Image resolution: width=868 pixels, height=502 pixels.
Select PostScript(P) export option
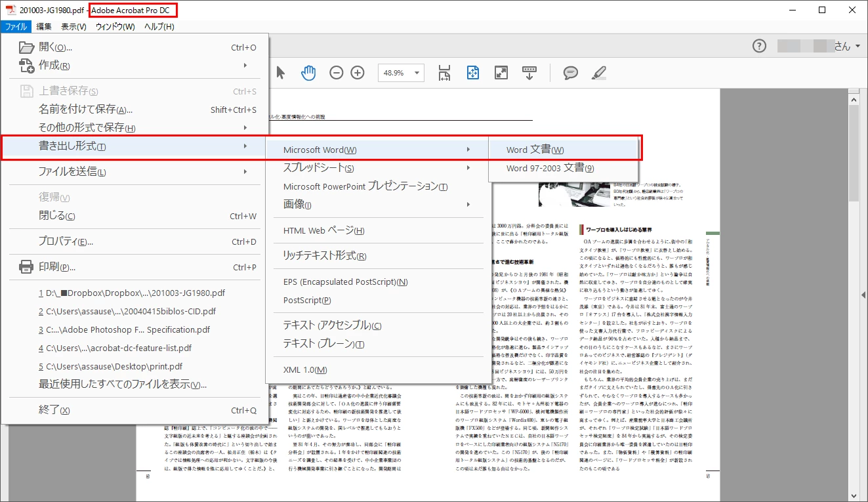click(x=379, y=300)
